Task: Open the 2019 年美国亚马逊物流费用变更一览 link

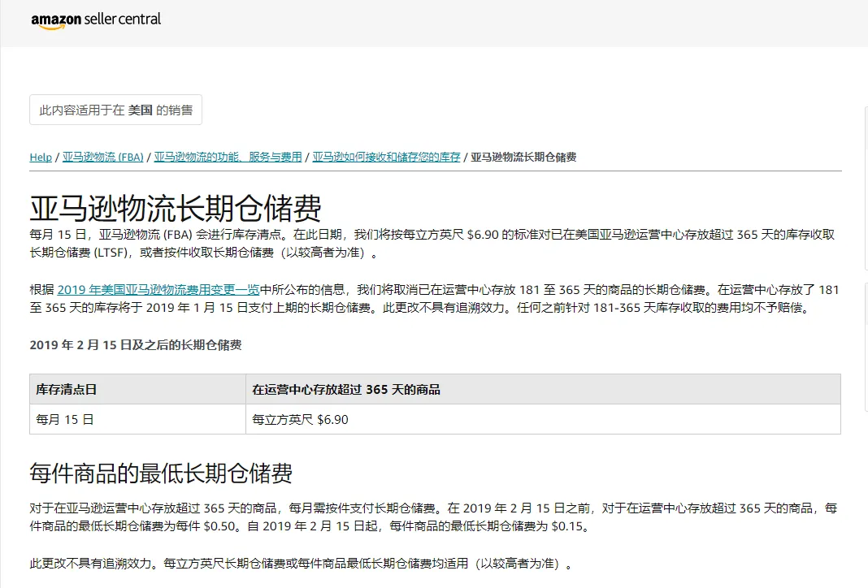Action: [x=158, y=289]
